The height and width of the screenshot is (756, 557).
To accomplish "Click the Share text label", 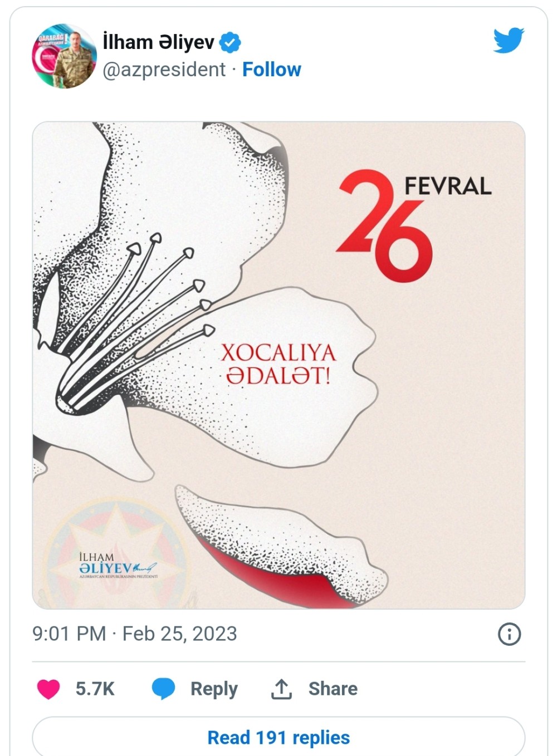I will 333,689.
